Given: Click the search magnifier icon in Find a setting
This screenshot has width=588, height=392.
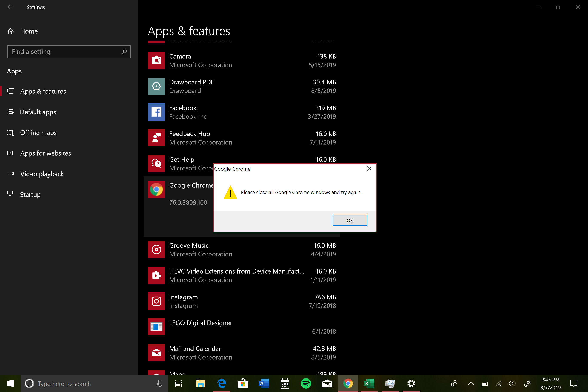Looking at the screenshot, I should [124, 52].
